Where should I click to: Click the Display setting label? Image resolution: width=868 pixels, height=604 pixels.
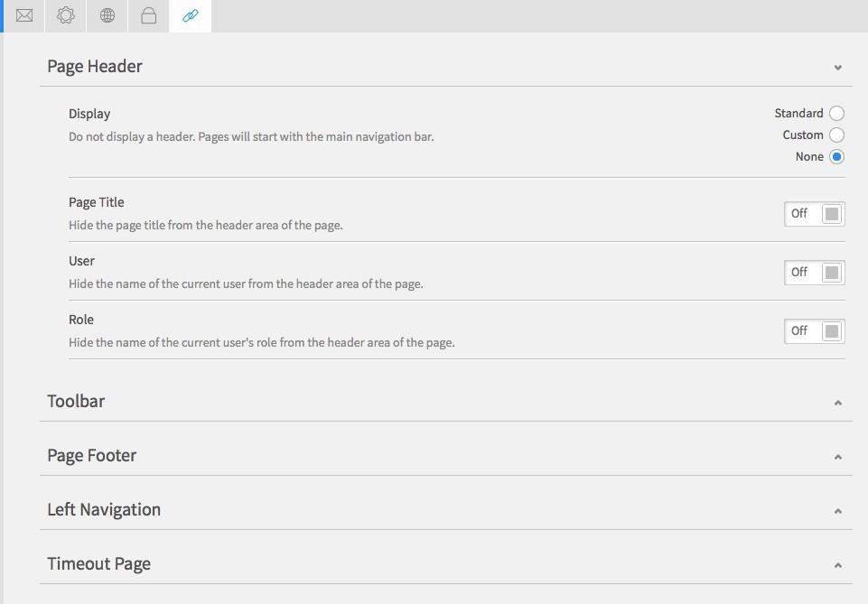89,114
